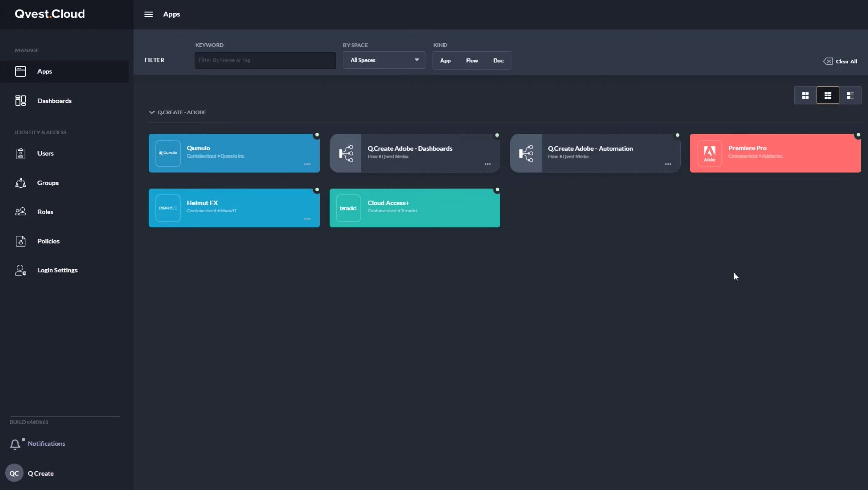Click Clear All filters
The image size is (868, 490).
840,61
